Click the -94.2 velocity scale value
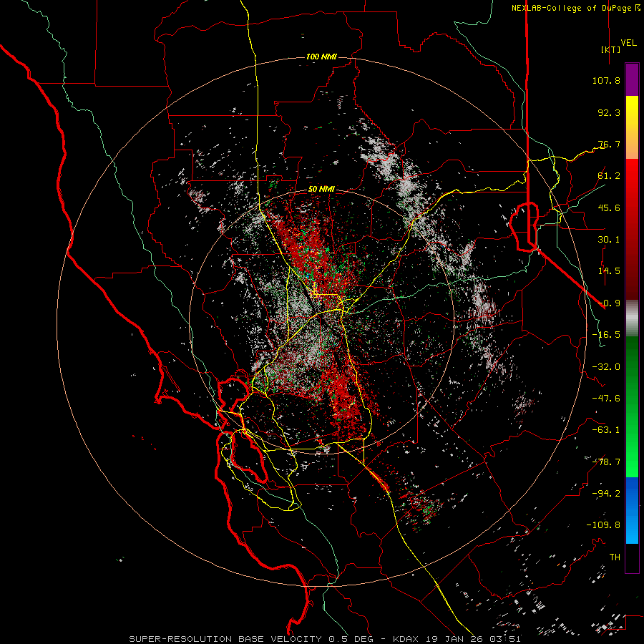 (606, 494)
